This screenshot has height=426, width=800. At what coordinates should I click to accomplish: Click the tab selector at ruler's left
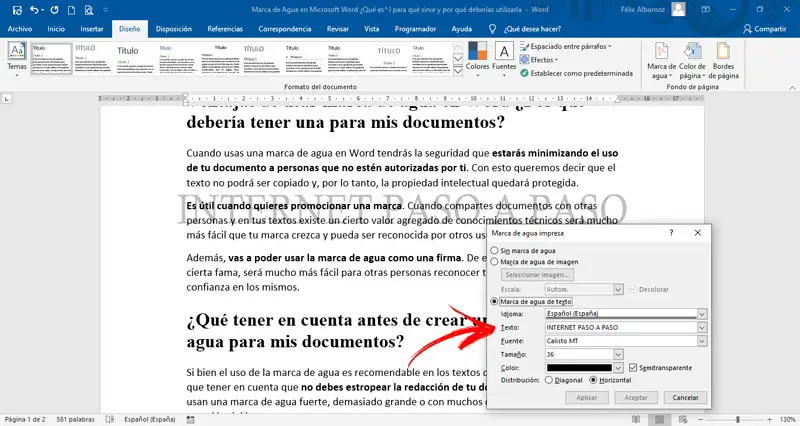(7, 98)
